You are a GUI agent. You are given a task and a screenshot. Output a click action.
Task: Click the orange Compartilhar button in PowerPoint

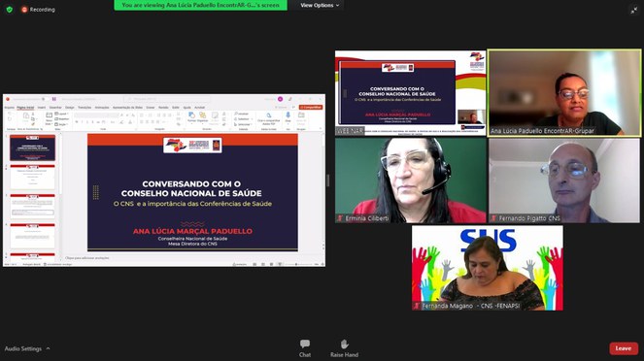click(311, 107)
